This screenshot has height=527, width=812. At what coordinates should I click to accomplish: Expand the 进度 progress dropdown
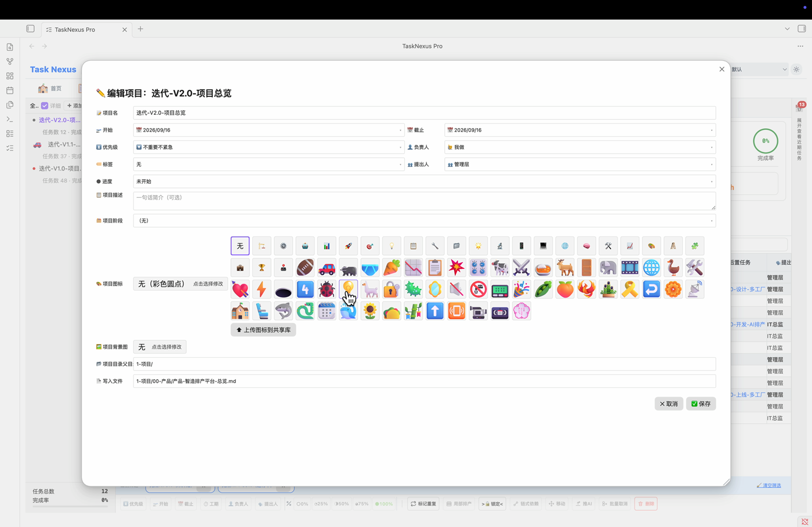pos(425,181)
